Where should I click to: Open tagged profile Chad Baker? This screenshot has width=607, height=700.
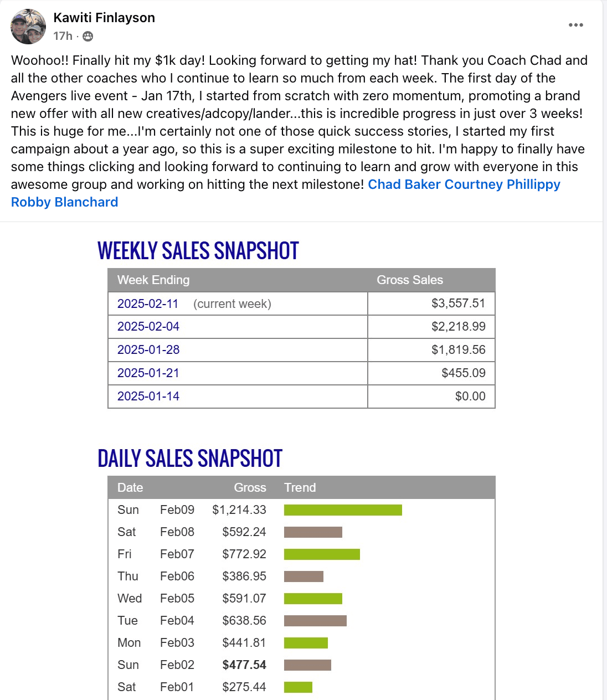pyautogui.click(x=404, y=184)
